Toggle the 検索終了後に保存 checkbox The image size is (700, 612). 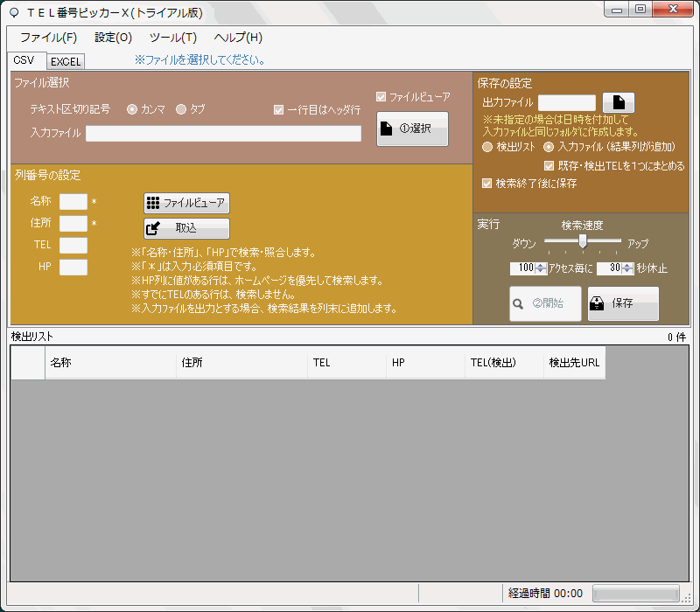[487, 184]
